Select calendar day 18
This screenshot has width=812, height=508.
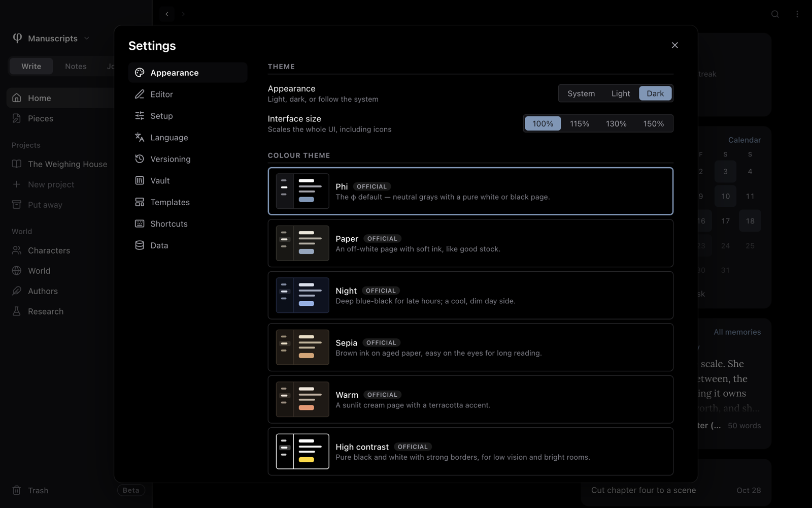coord(750,221)
